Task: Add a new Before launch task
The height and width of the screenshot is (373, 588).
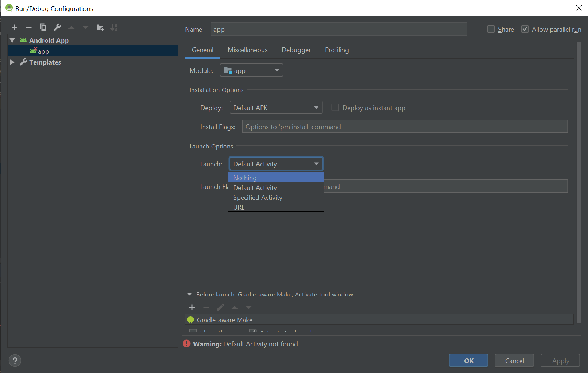Action: tap(192, 307)
